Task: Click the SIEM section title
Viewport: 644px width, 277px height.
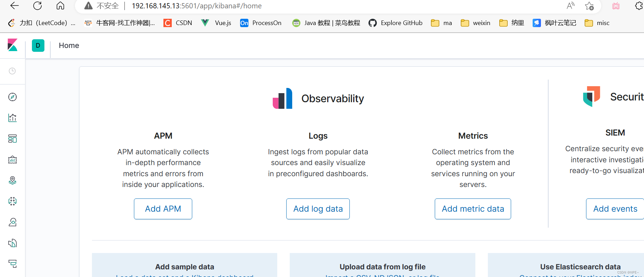Action: tap(615, 133)
